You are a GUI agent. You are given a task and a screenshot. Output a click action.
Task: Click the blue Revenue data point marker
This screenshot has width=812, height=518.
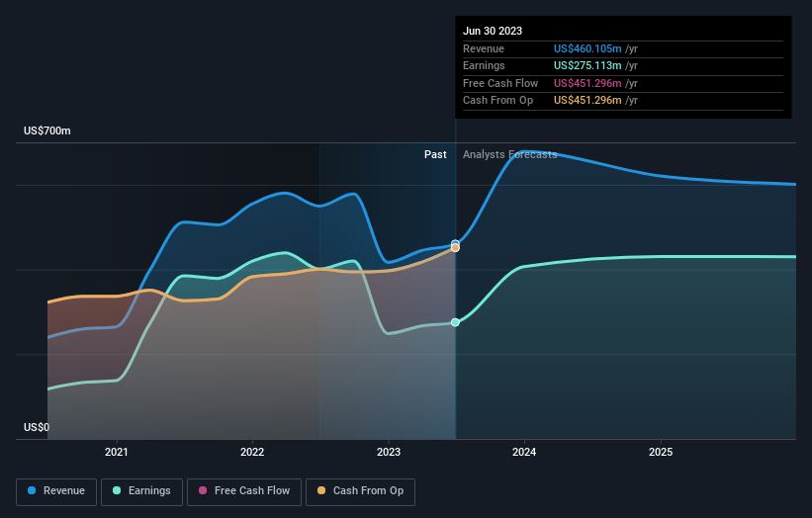click(x=455, y=243)
